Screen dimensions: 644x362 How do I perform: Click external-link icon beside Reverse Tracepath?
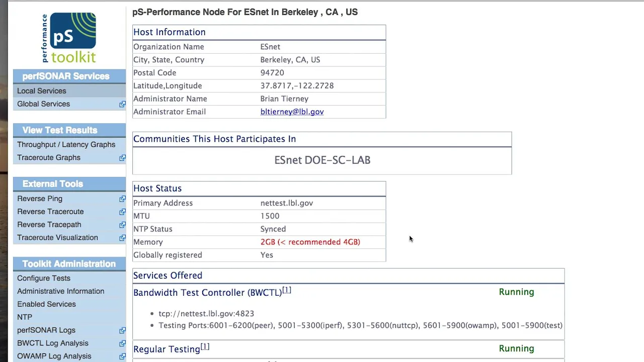[x=122, y=225]
